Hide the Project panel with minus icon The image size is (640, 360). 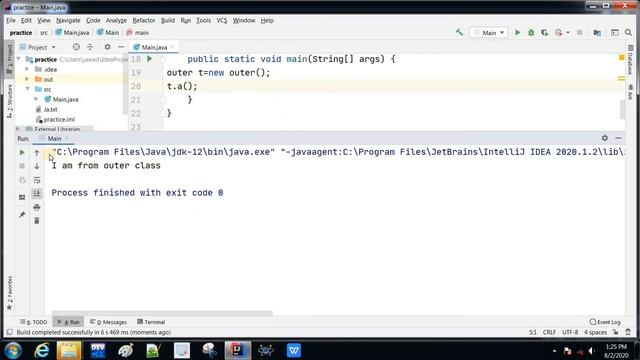click(x=121, y=47)
